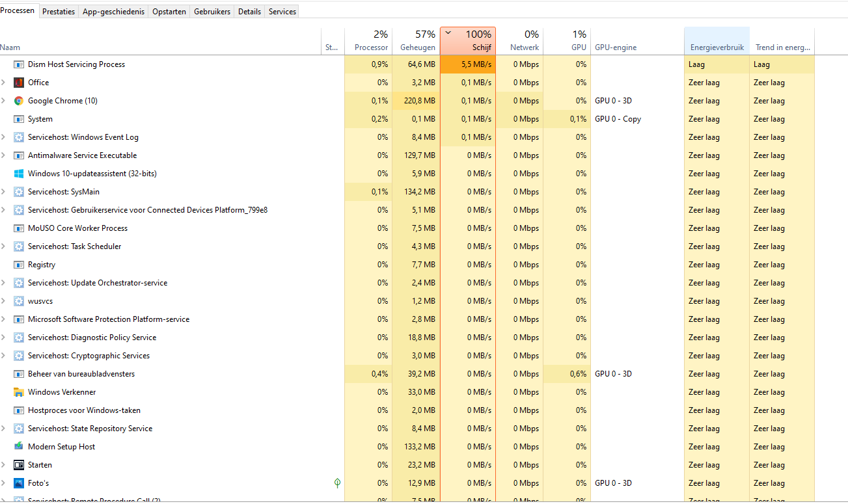Click the Office process icon
Image resolution: width=848 pixels, height=504 pixels.
[19, 83]
